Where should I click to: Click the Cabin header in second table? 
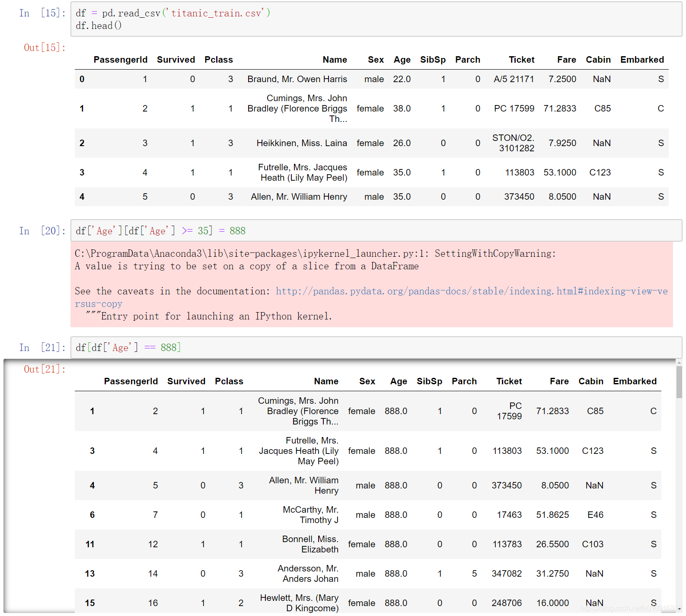pos(591,381)
